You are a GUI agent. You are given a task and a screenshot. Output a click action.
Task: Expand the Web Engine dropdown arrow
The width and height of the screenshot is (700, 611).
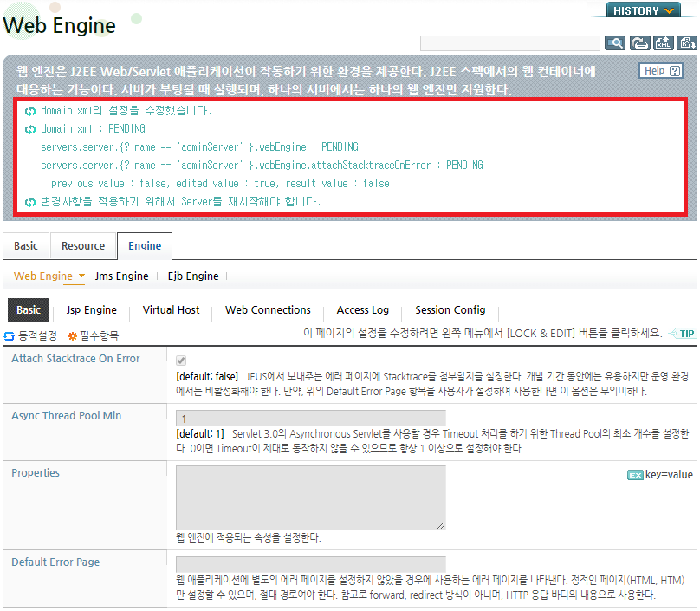point(81,276)
